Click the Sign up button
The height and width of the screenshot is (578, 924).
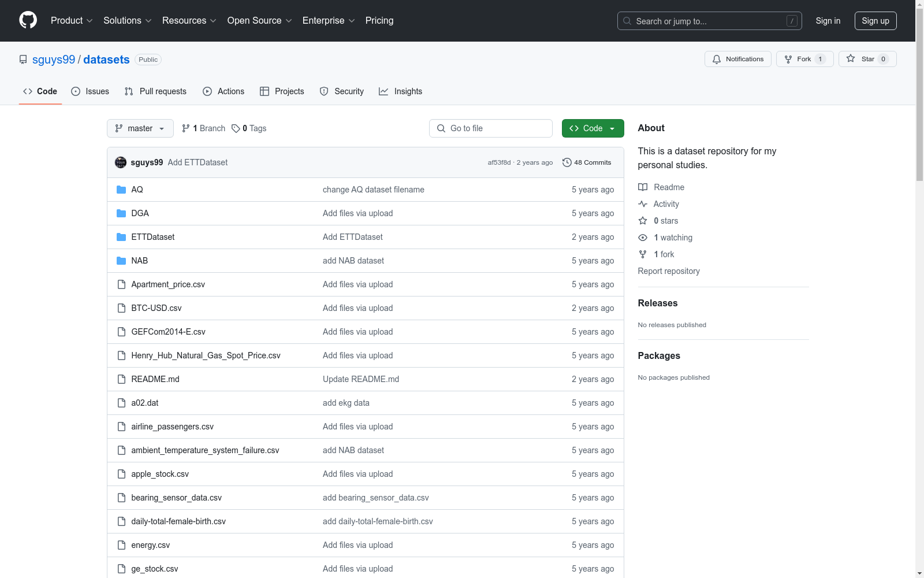[x=875, y=21]
